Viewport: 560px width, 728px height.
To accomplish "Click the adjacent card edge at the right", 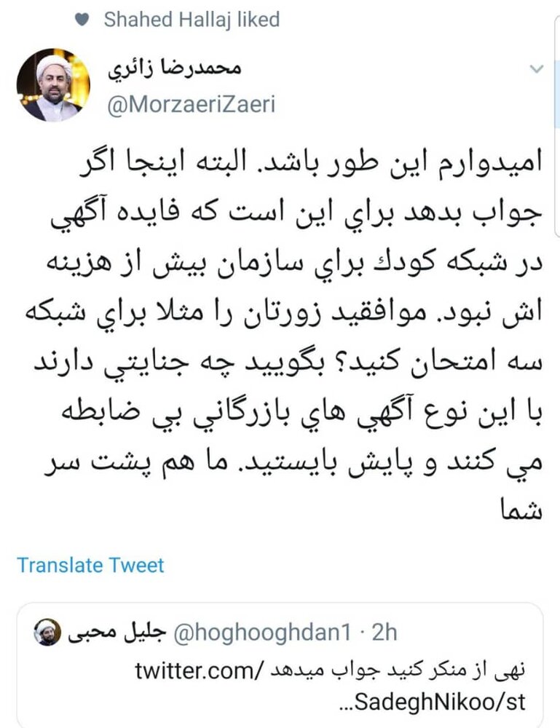I will (x=557, y=125).
